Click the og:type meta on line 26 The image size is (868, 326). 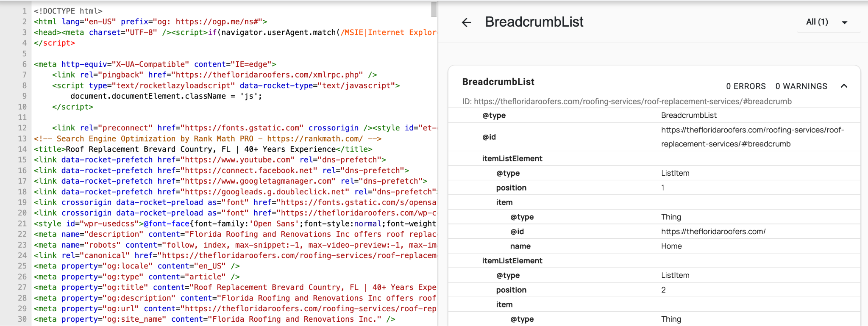coord(137,276)
